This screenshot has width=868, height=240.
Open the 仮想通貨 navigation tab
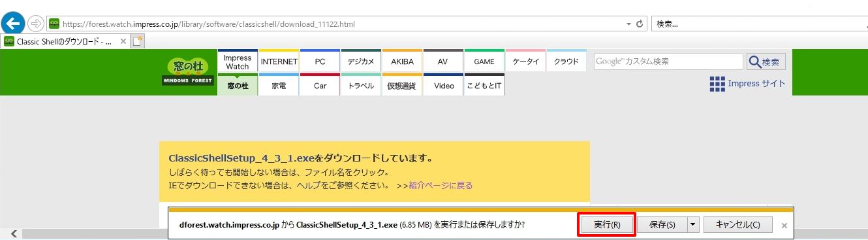402,85
